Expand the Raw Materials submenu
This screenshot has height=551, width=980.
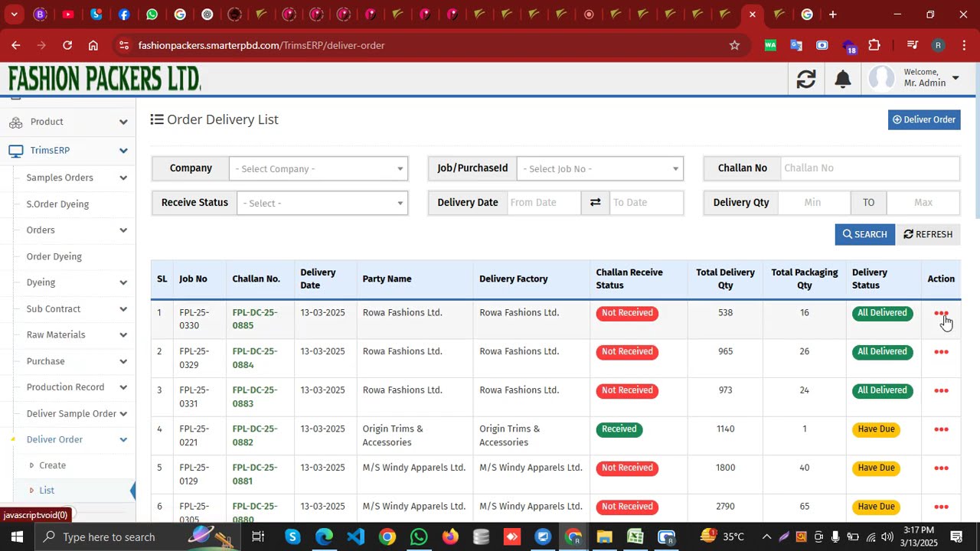[123, 334]
